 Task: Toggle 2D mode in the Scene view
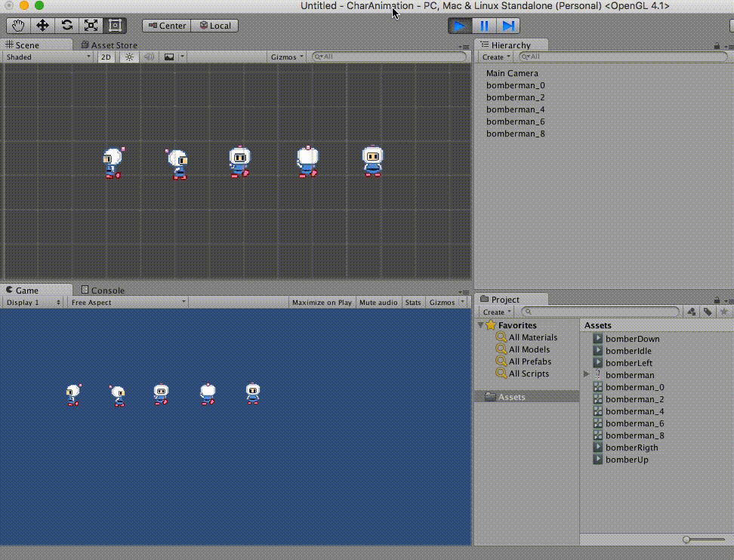coord(106,56)
